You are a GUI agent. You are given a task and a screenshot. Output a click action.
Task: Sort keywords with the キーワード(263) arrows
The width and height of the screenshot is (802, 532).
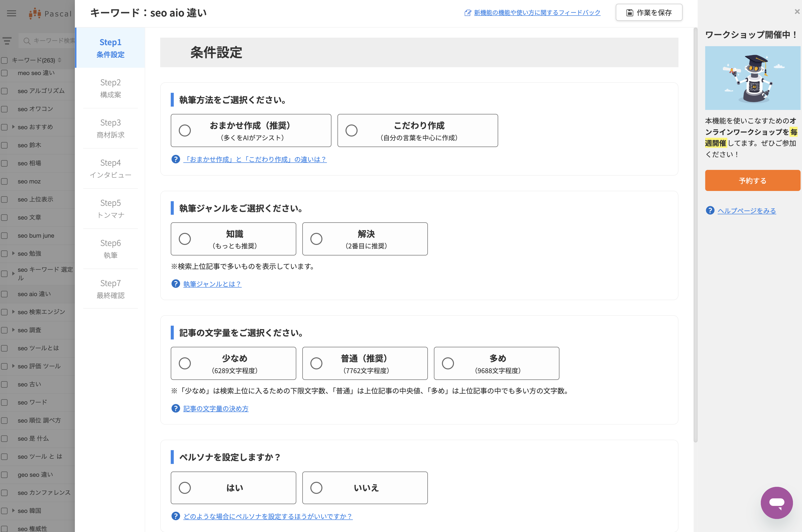[60, 60]
